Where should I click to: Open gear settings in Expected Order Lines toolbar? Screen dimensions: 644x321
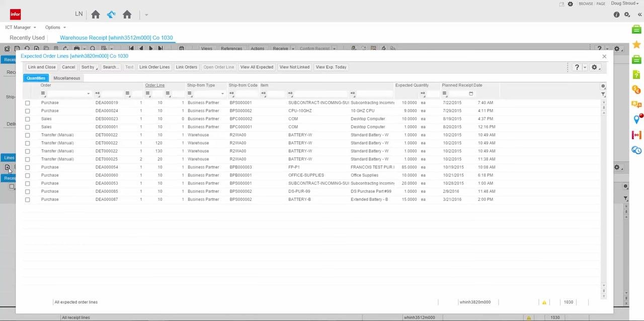coord(594,67)
